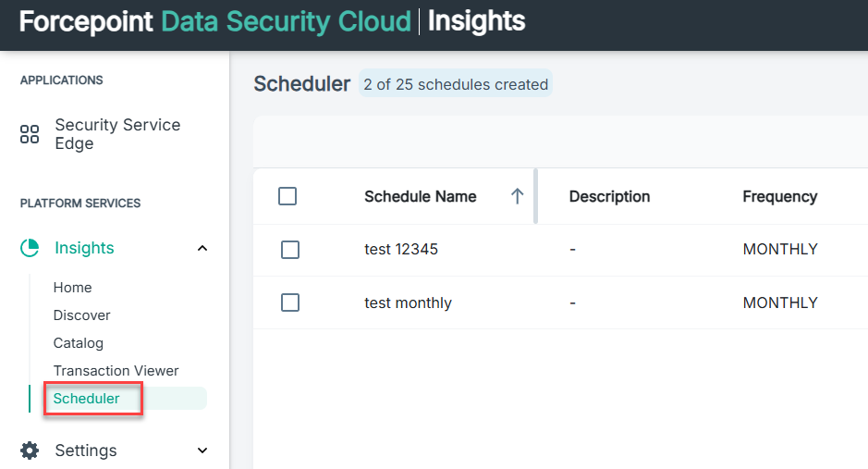
Task: Check the box for test monthly
Action: pos(290,302)
